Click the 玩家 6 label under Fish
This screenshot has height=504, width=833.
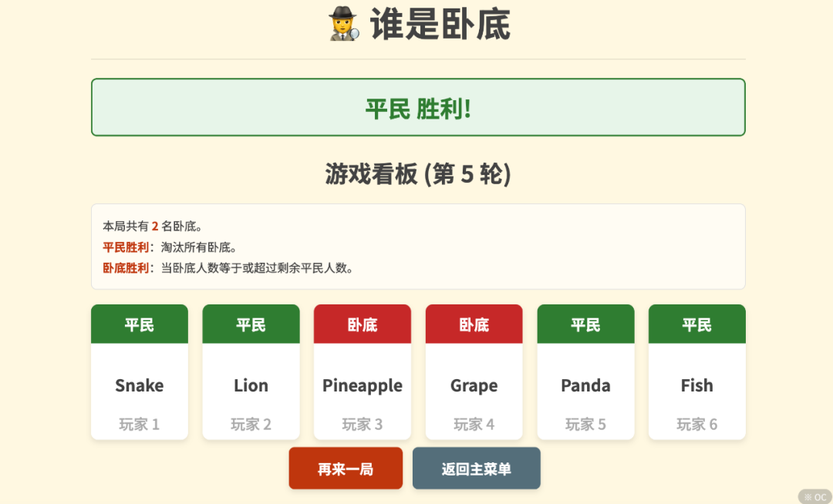click(696, 423)
